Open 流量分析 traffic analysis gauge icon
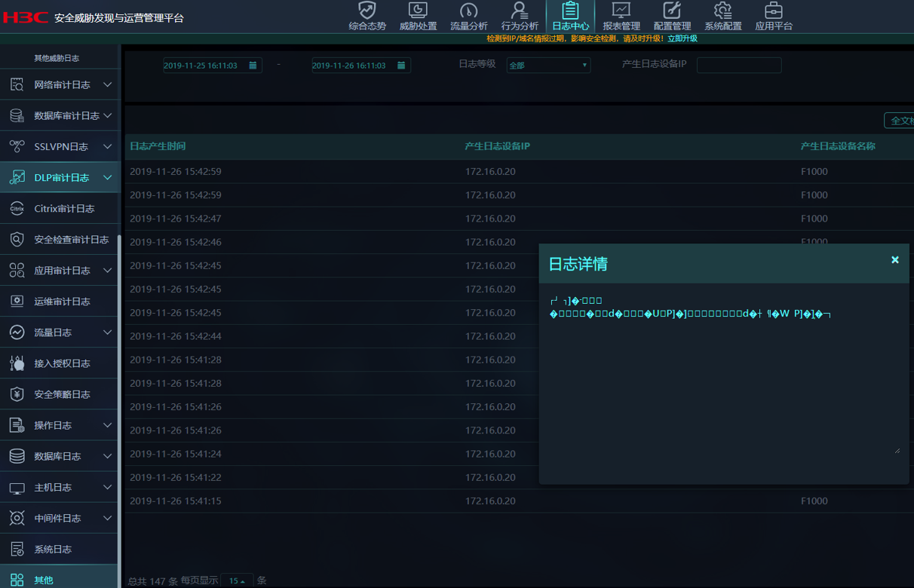Screen dimensions: 914x588 pos(468,11)
